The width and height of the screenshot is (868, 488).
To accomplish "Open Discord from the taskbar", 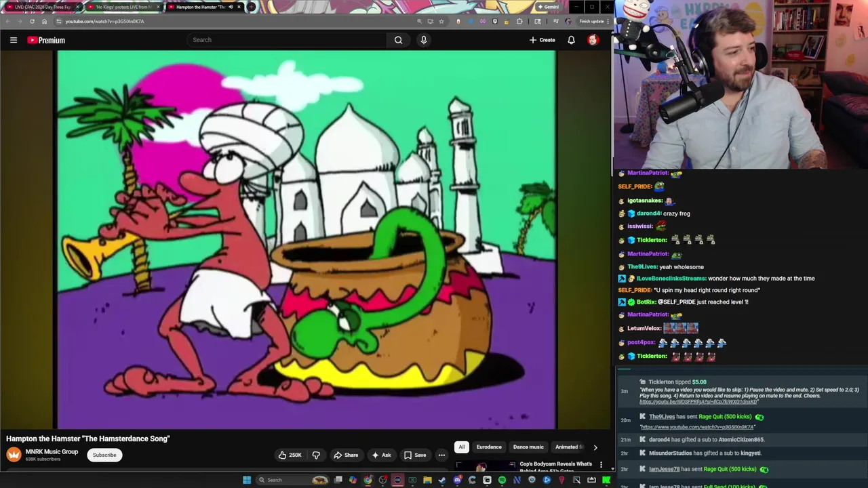I will click(x=457, y=480).
